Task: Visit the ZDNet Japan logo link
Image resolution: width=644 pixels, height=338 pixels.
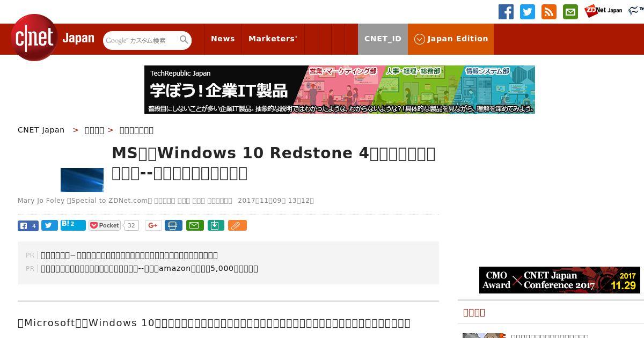Action: [x=603, y=11]
